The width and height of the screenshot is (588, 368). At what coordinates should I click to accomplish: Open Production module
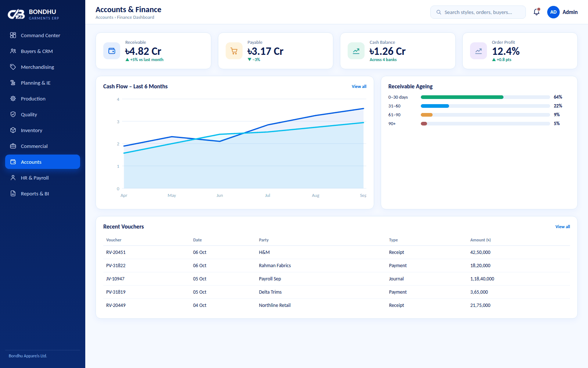(x=43, y=99)
